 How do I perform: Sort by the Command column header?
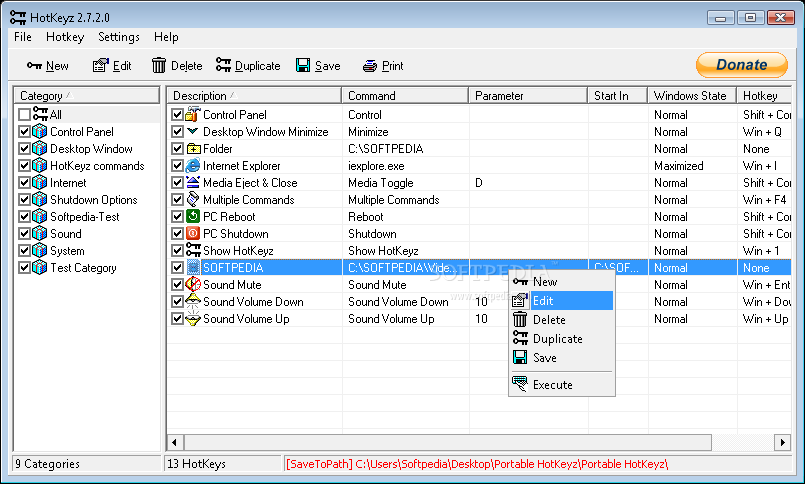405,95
